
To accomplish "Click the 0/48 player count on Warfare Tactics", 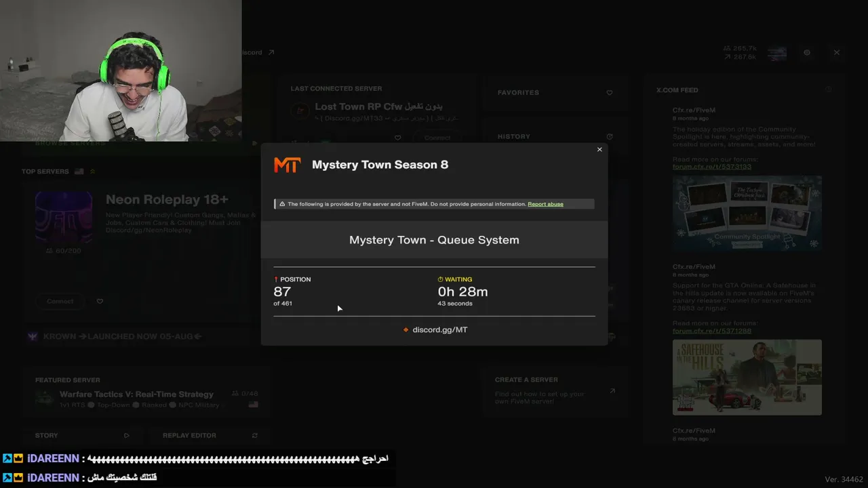I will coord(245,394).
